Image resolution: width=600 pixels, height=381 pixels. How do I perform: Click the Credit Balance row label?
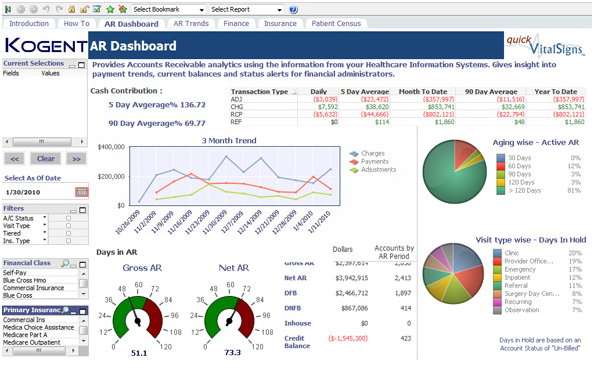click(297, 342)
